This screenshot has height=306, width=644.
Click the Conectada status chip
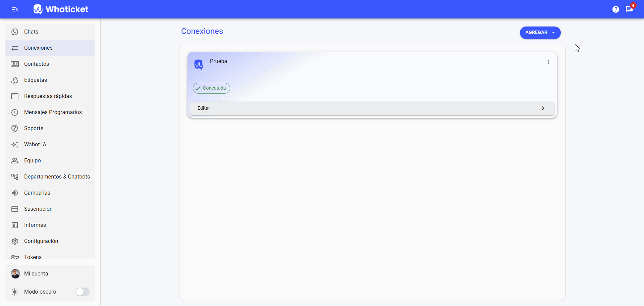pyautogui.click(x=211, y=88)
